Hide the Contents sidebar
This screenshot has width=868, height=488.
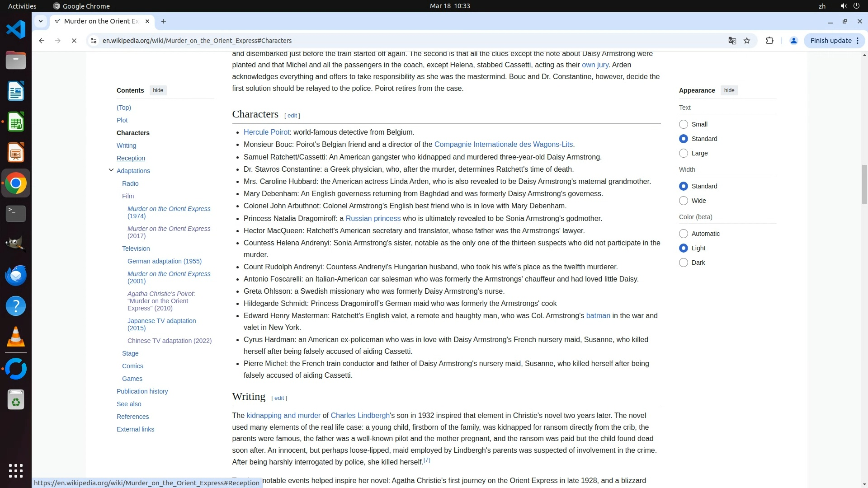(158, 90)
